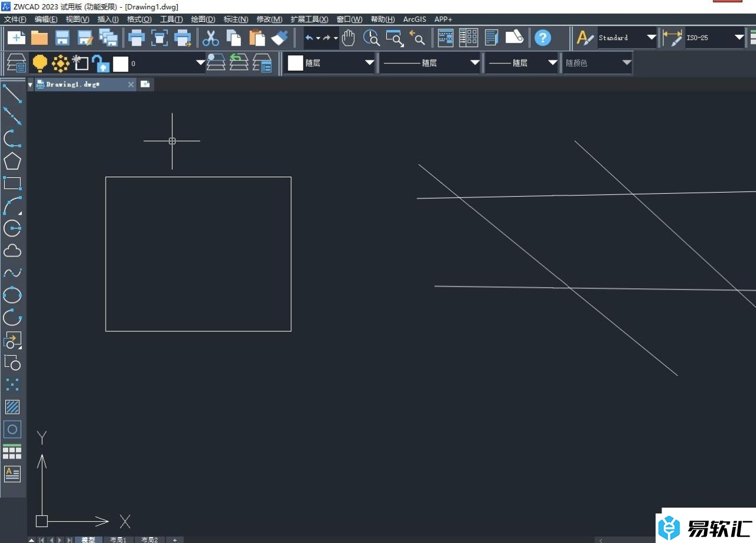
Task: Select the Zoom Realtime icon
Action: (372, 38)
